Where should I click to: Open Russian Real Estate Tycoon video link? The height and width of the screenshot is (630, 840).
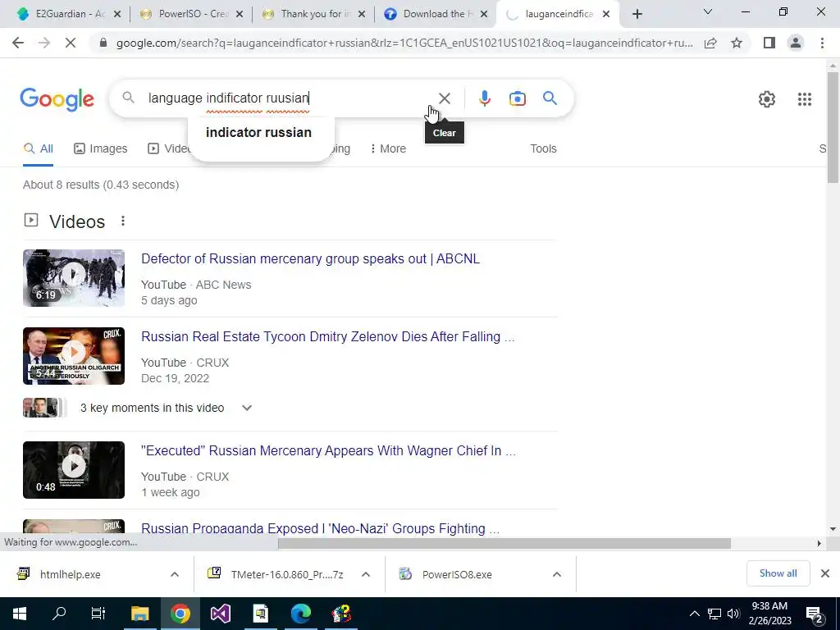[328, 337]
